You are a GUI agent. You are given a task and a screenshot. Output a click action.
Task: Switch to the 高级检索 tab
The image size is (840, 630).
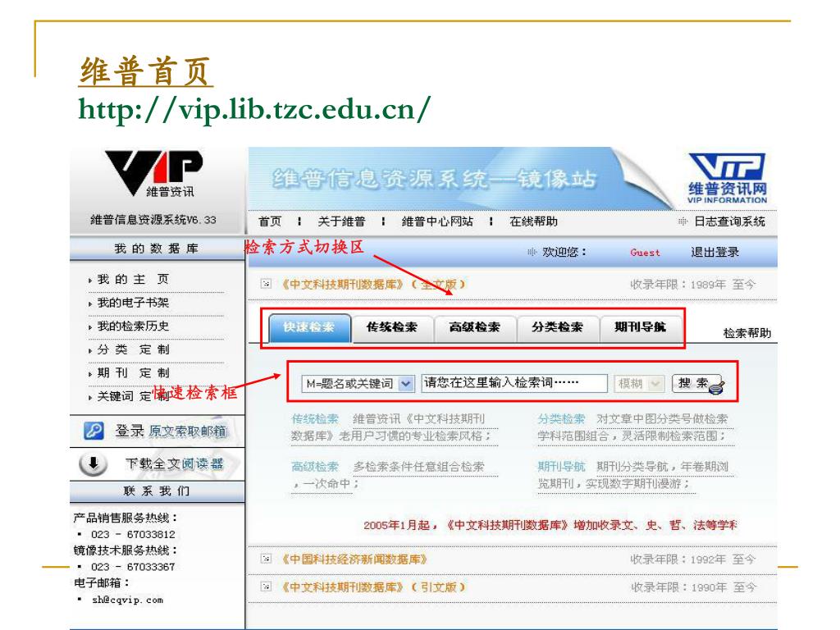coord(475,328)
